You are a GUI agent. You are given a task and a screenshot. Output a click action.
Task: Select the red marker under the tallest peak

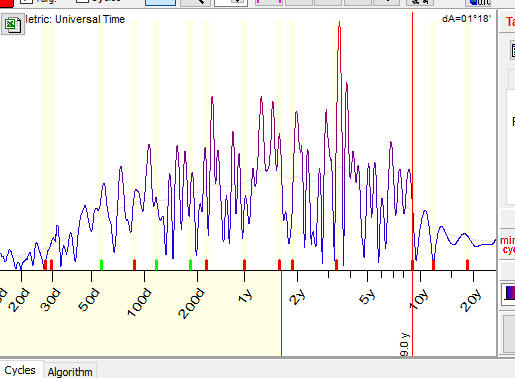pyautogui.click(x=336, y=265)
